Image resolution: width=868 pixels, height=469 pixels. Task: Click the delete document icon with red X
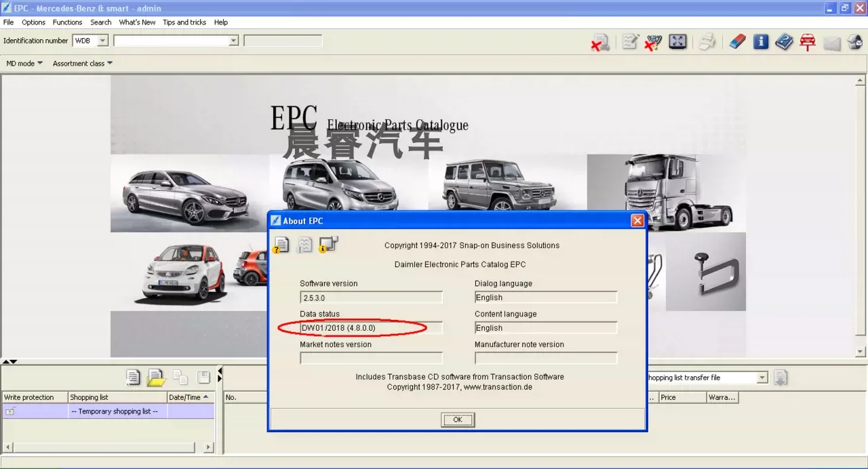pos(600,42)
